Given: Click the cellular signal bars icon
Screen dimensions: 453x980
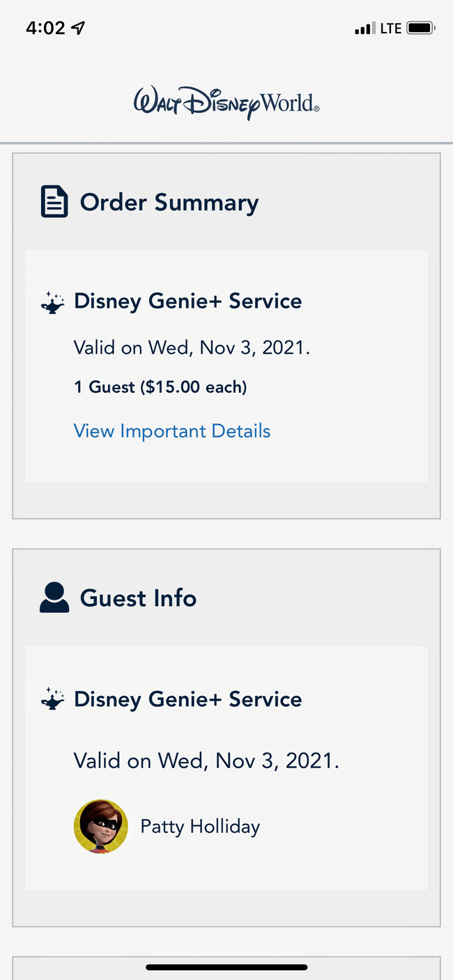Looking at the screenshot, I should [x=364, y=29].
